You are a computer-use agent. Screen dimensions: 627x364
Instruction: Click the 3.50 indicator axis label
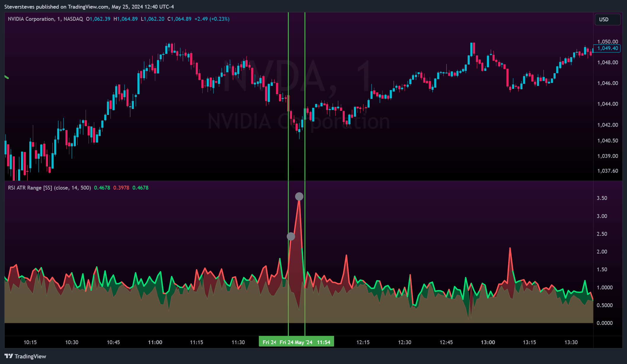point(602,198)
